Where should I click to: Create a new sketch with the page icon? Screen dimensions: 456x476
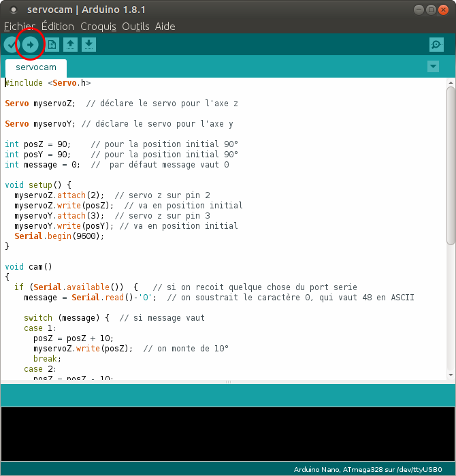(52, 45)
